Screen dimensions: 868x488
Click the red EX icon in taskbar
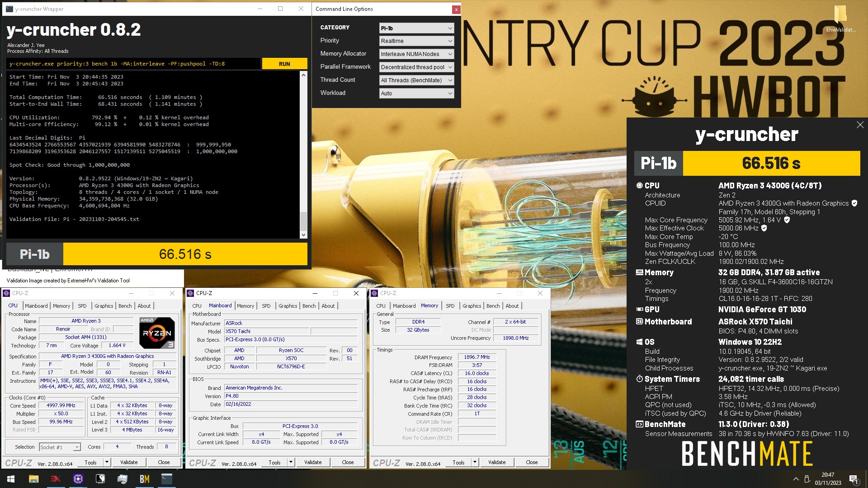(56, 479)
